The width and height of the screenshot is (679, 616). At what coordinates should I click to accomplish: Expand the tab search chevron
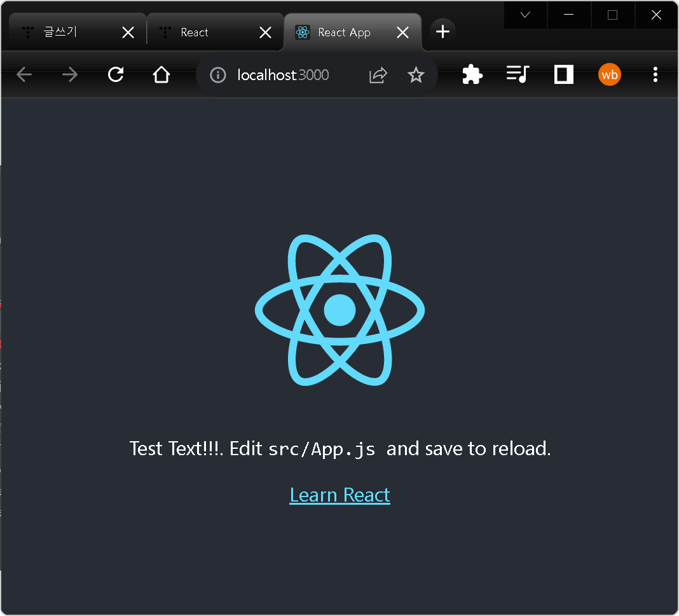525,15
